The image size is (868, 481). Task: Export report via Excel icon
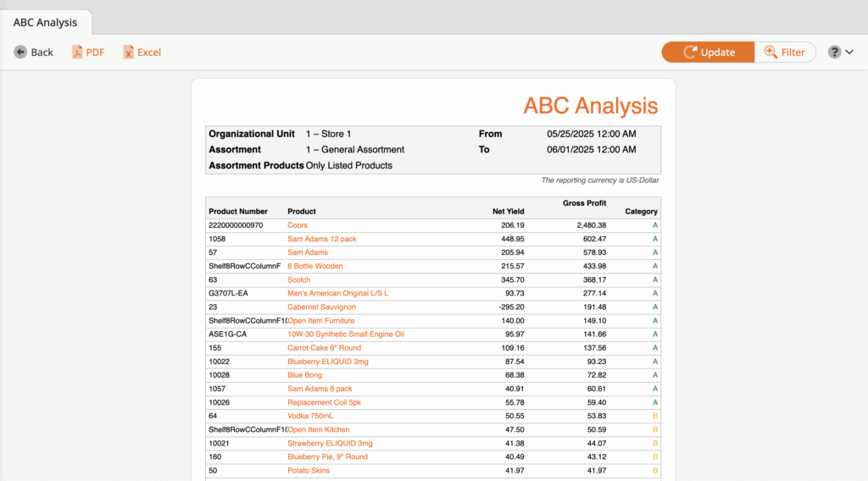pos(128,52)
